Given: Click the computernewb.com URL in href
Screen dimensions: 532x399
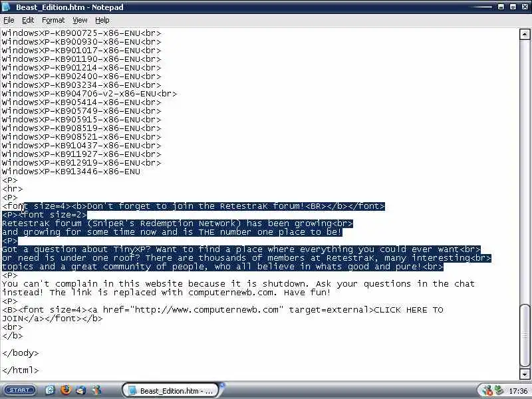Looking at the screenshot, I should (207, 310).
